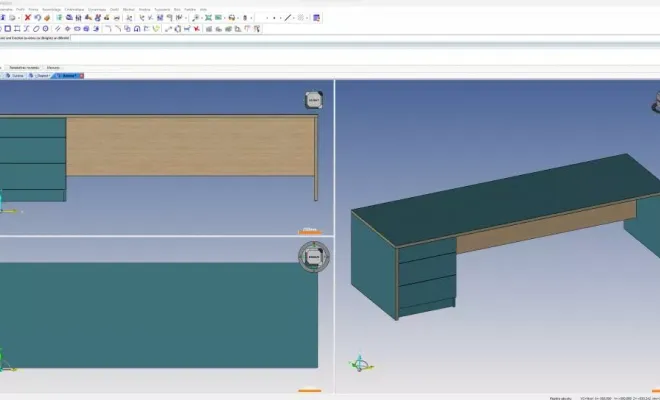The width and height of the screenshot is (660, 400).
Task: Open the dropdown arrow next to magnifier zoom icon
Action: pos(202,18)
